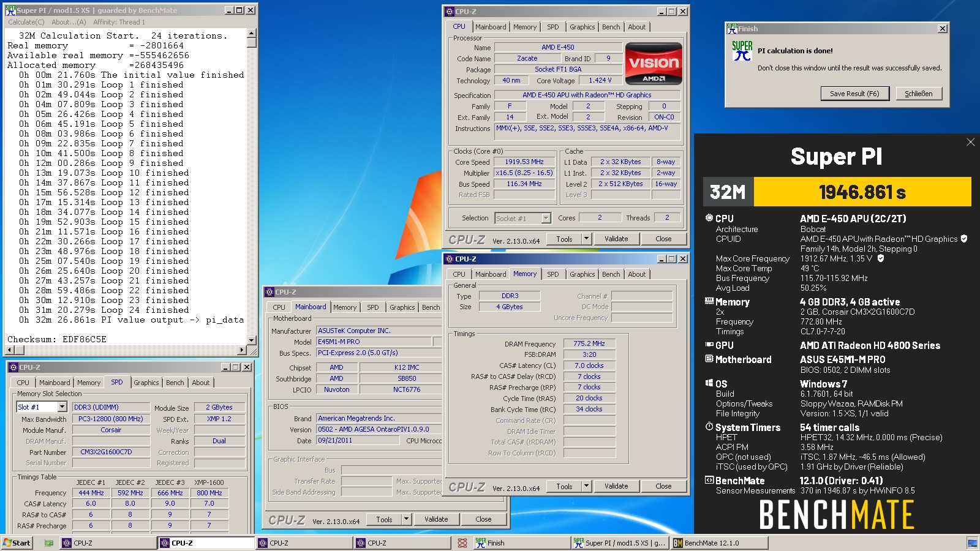Click the CPU-Z SPD window title icon
Screen dimensions: 980x551
click(13, 367)
